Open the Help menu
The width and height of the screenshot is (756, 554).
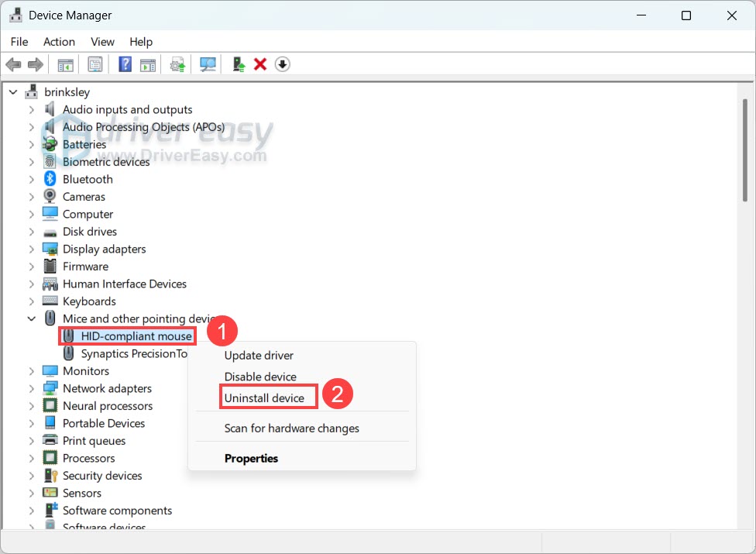141,42
